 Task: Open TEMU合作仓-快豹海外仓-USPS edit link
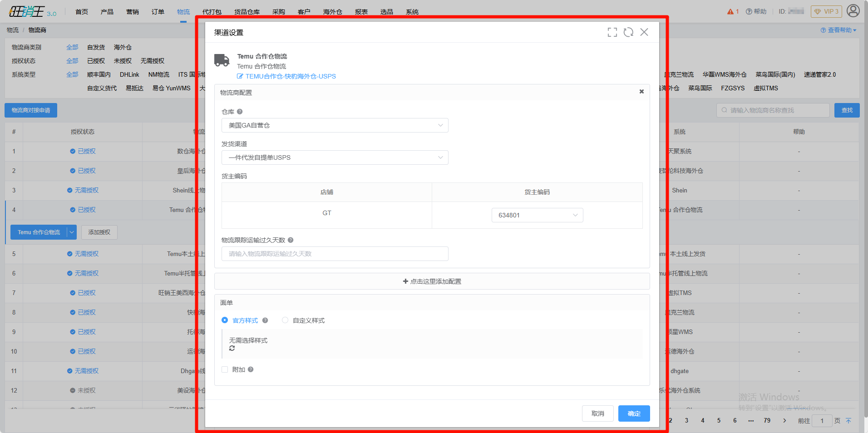click(286, 76)
